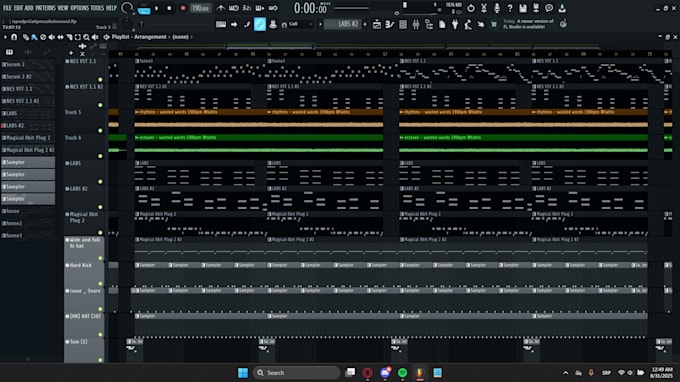Select the playlist Zoom tool
This screenshot has width=680, height=382.
86,37
